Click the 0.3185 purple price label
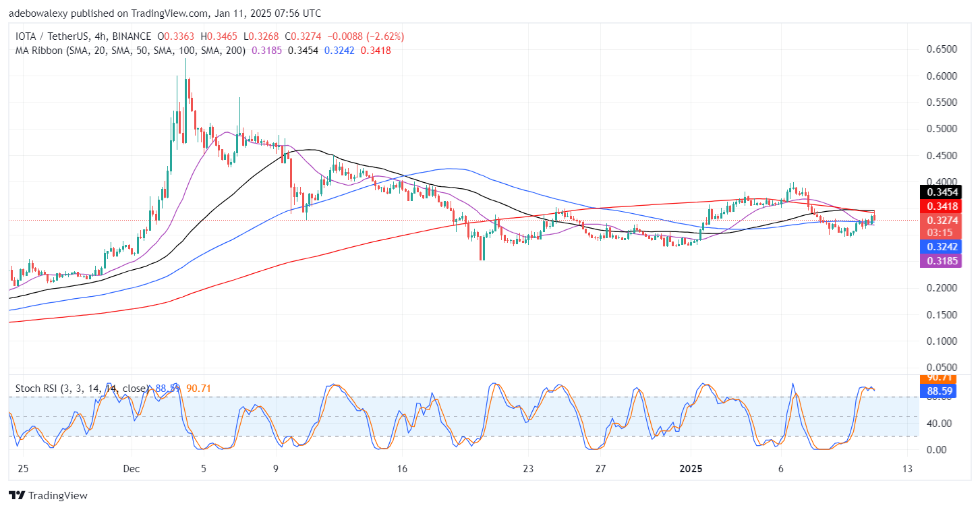Viewport: 980px width, 510px height. [x=941, y=260]
